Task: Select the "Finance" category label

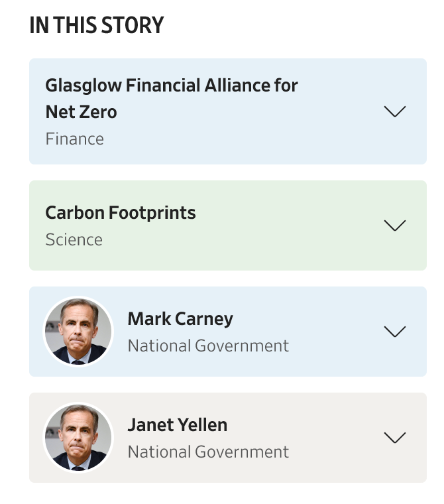Action: tap(74, 139)
